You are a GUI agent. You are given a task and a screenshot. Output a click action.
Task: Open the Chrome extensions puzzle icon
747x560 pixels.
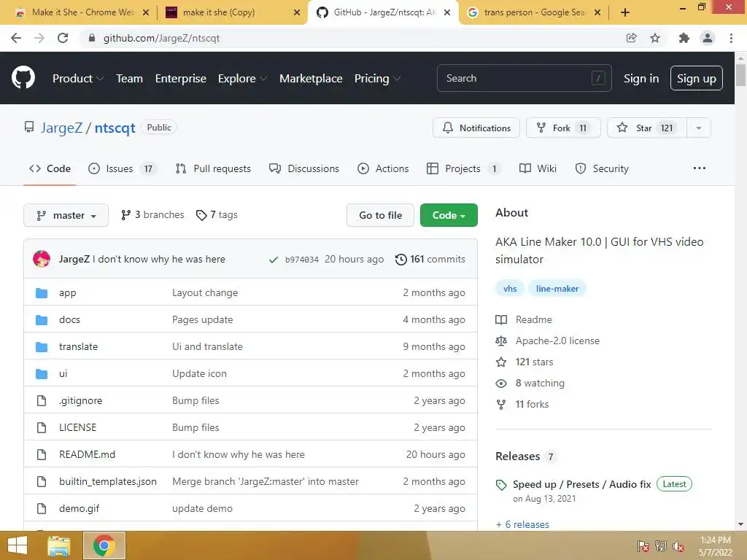[684, 38]
